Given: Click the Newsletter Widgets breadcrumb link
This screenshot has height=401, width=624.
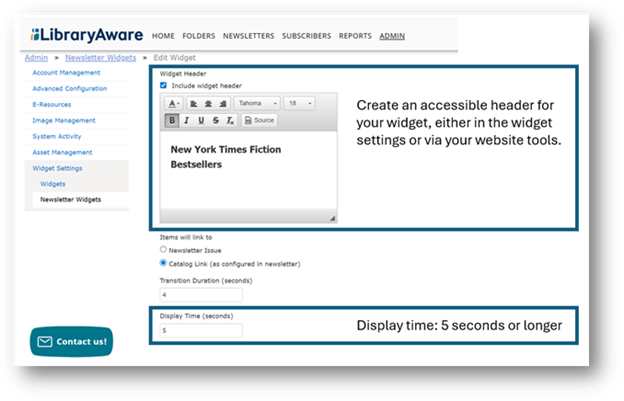Looking at the screenshot, I should tap(101, 58).
